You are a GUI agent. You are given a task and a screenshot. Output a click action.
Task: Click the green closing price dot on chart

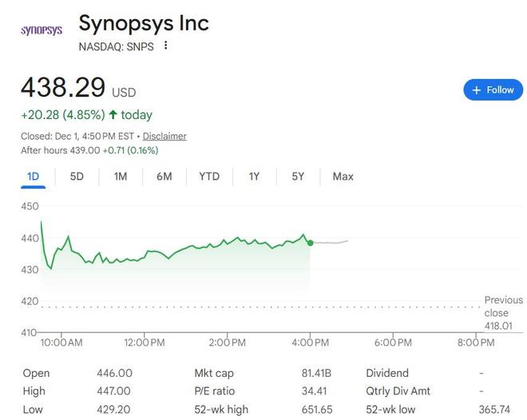point(310,242)
